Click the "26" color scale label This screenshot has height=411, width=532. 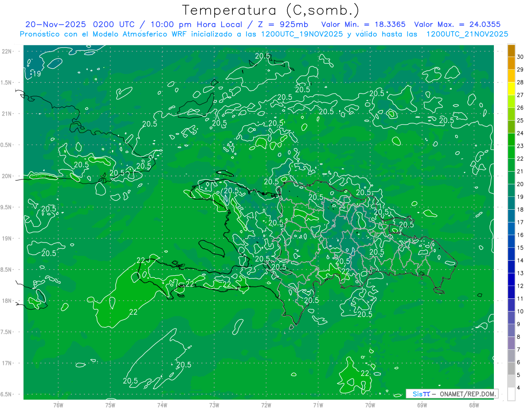tap(520, 108)
